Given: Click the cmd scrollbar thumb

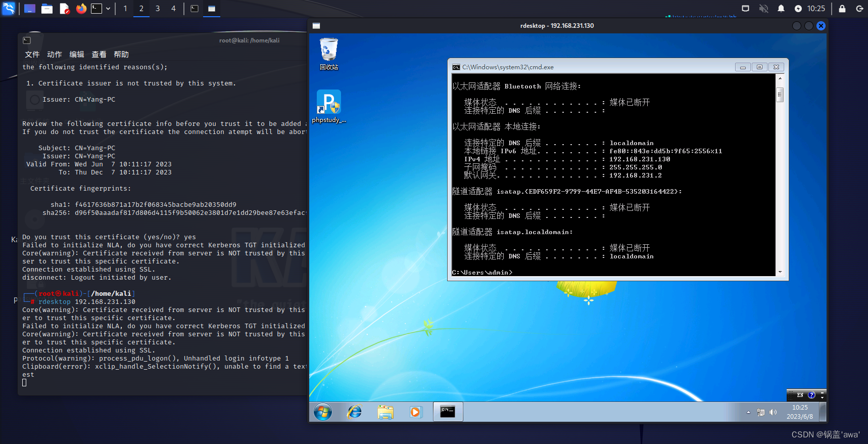Looking at the screenshot, I should [x=780, y=95].
